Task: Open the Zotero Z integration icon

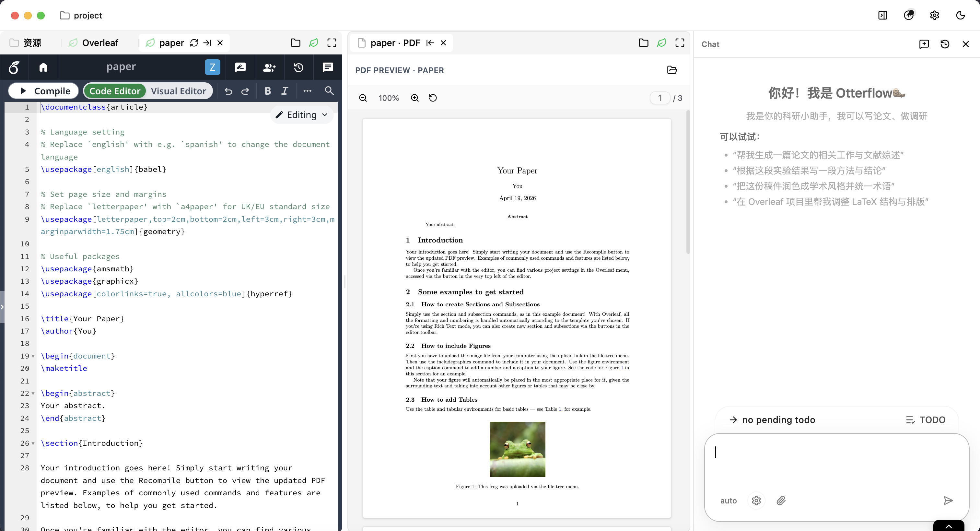Action: pos(212,67)
